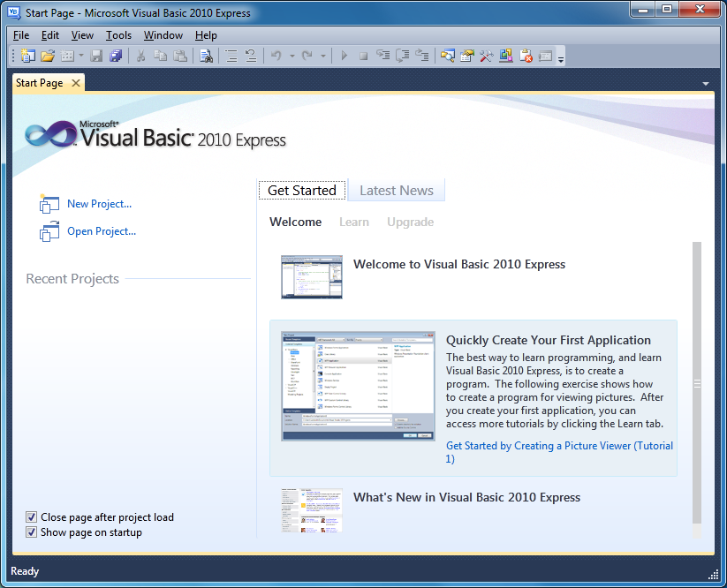Open the Properties Window icon
The image size is (727, 588).
[x=466, y=55]
